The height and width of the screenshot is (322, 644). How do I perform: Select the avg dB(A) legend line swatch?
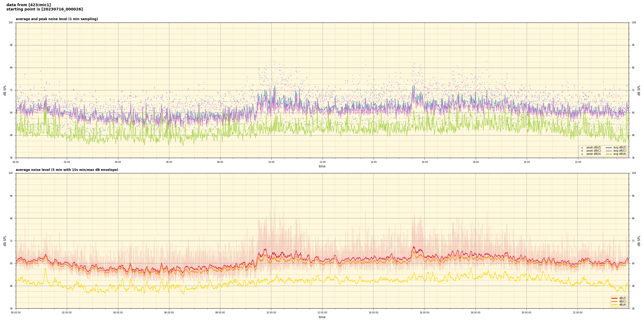point(609,154)
